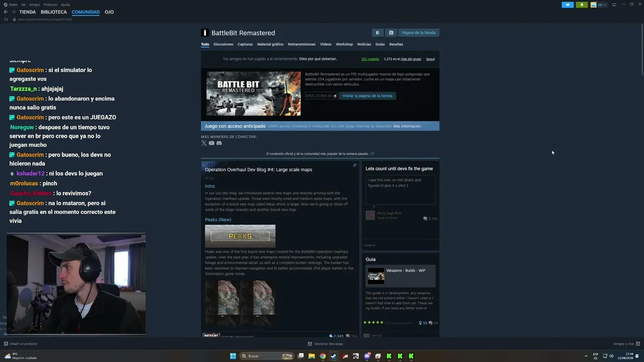Go to the BIBLIOTECA section

[54, 12]
